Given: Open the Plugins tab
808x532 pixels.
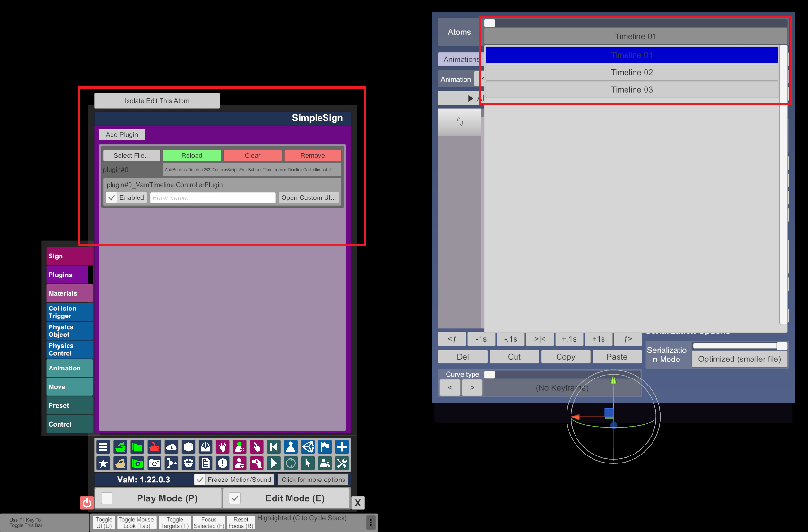Looking at the screenshot, I should coord(68,275).
